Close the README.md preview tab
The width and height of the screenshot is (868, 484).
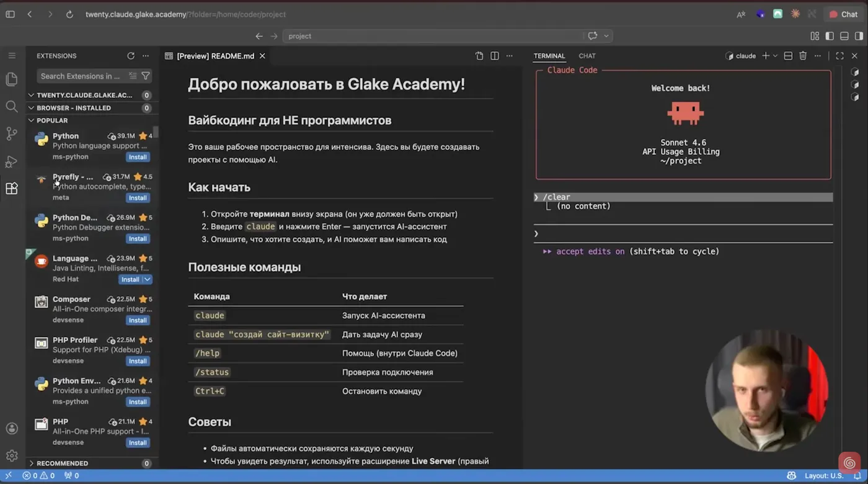(x=262, y=56)
